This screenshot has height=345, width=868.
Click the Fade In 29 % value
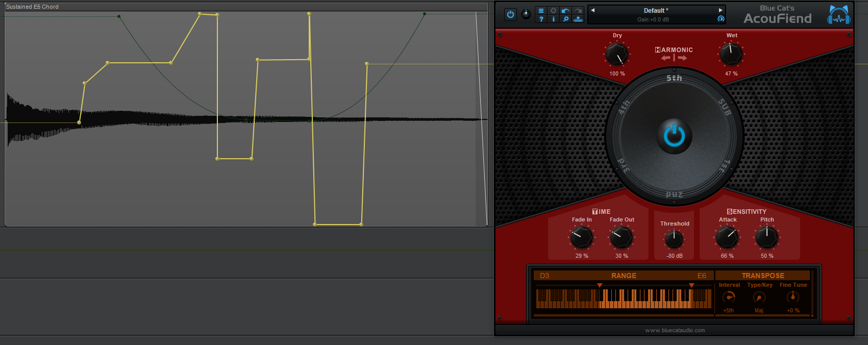point(582,256)
